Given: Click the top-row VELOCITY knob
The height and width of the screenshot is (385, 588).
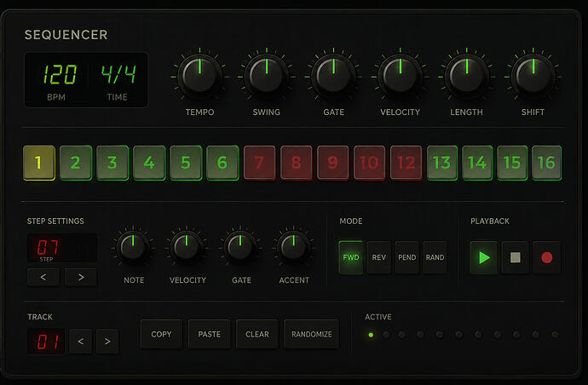Looking at the screenshot, I should click(x=401, y=77).
